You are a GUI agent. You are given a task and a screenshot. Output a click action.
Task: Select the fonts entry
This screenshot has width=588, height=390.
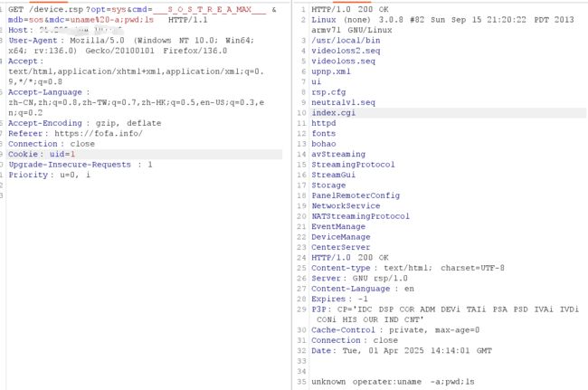tap(324, 134)
